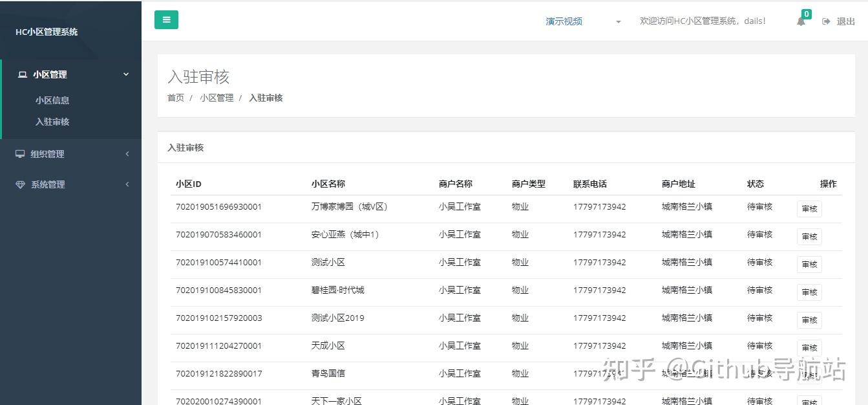
Task: Click the name 万博家博园（城V区）
Action: pyautogui.click(x=350, y=207)
